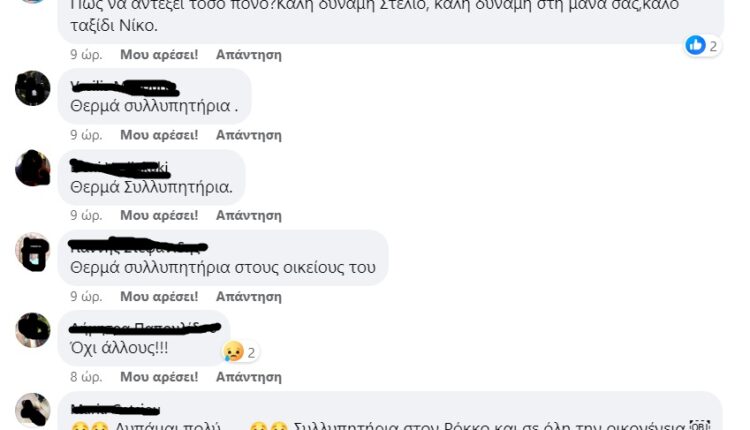Click the '8 ώρ.' timestamp link

[x=86, y=377]
